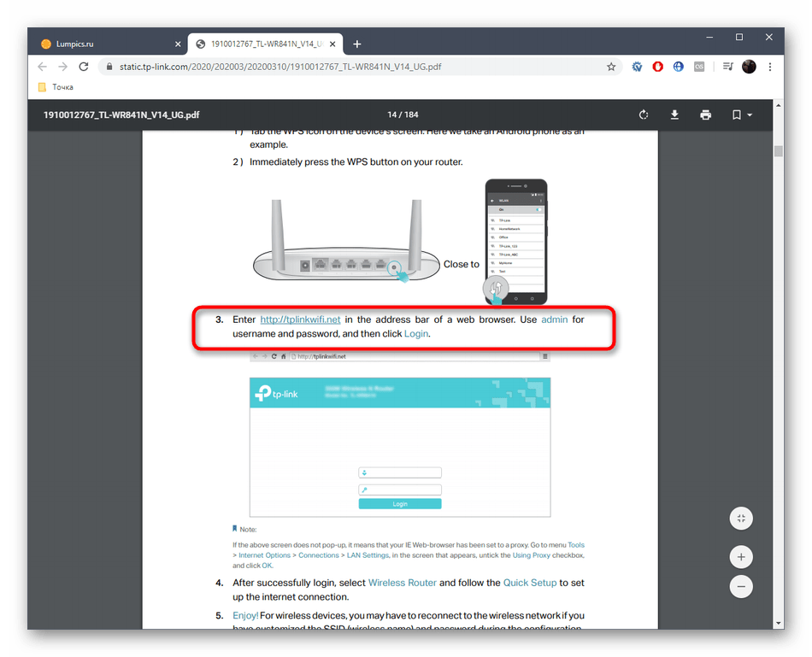Screen dimensions: 812x657
Task: Open the red Opera-style extension icon
Action: click(x=657, y=67)
